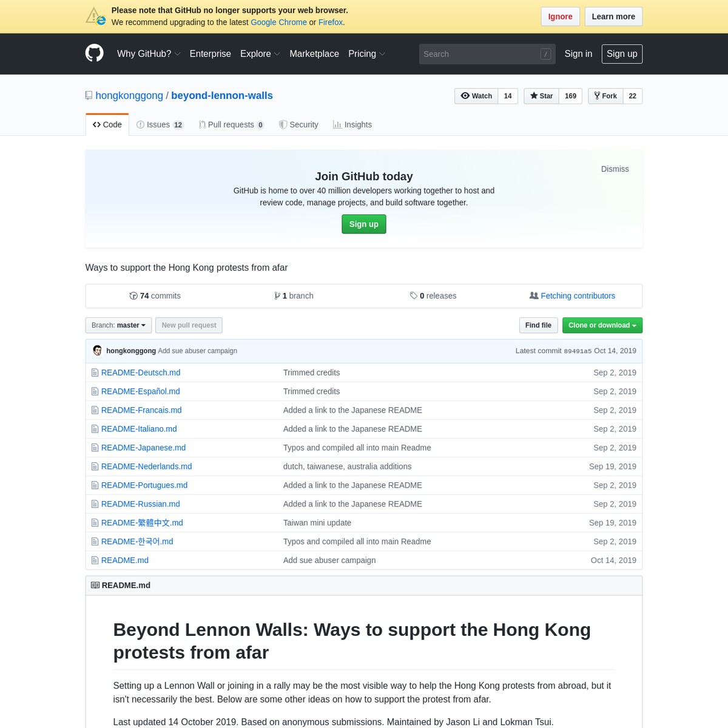Image resolution: width=728 pixels, height=728 pixels.
Task: Click hongkonggong avatar in latest commit bar
Action: pos(97,351)
